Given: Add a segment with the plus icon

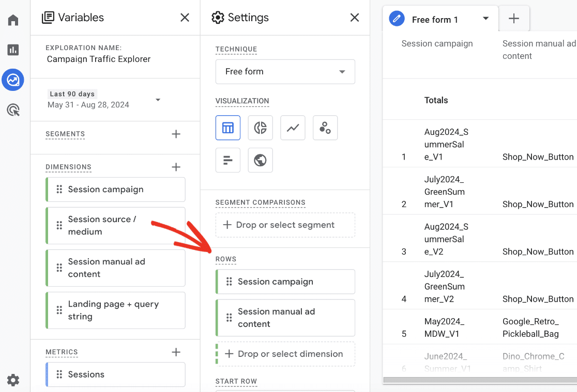Looking at the screenshot, I should [176, 134].
